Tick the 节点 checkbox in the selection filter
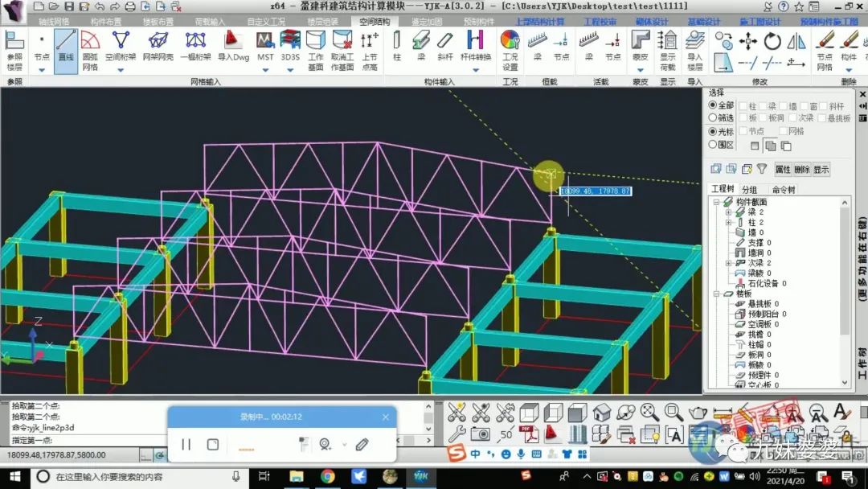The image size is (868, 489). pyautogui.click(x=743, y=131)
